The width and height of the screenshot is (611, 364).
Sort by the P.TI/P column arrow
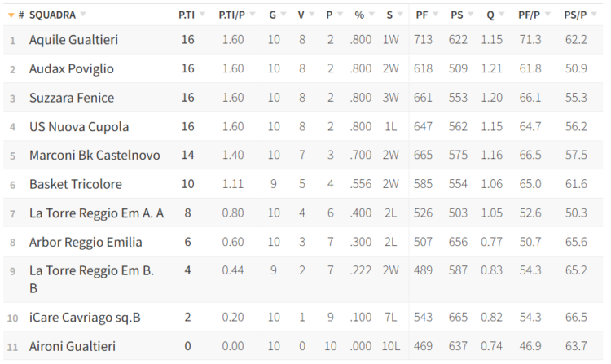point(252,15)
